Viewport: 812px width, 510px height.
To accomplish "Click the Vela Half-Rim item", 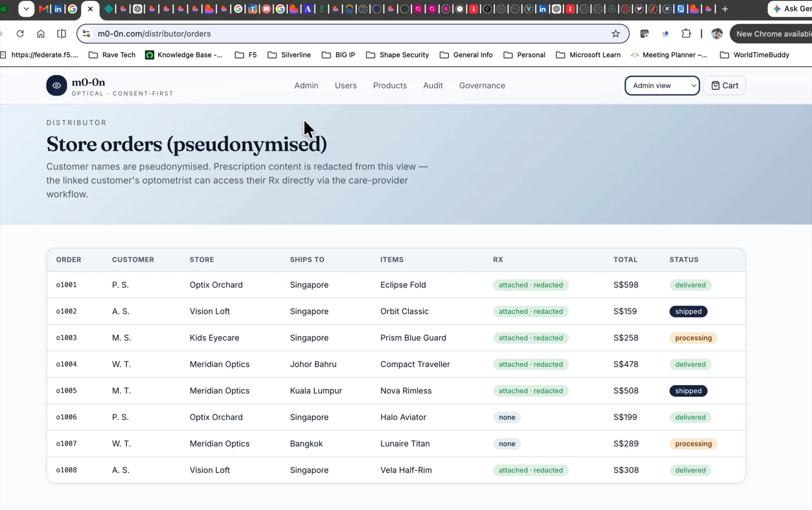I will [x=406, y=470].
